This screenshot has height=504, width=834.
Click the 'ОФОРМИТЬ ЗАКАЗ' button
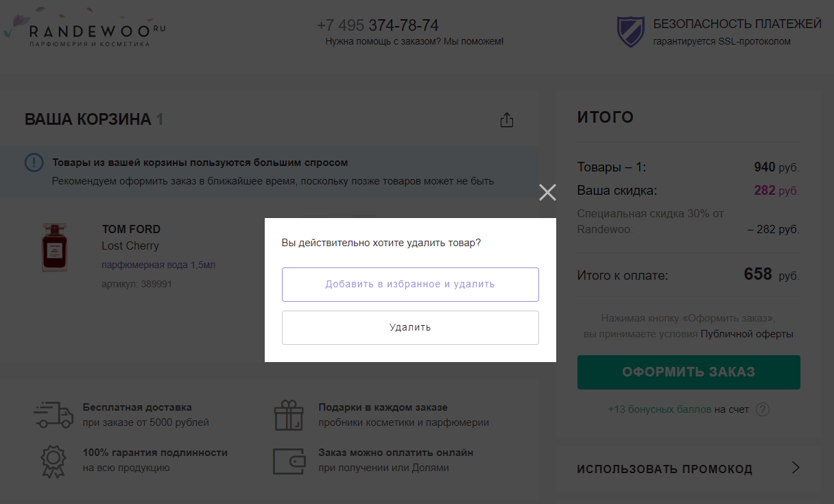(x=689, y=372)
